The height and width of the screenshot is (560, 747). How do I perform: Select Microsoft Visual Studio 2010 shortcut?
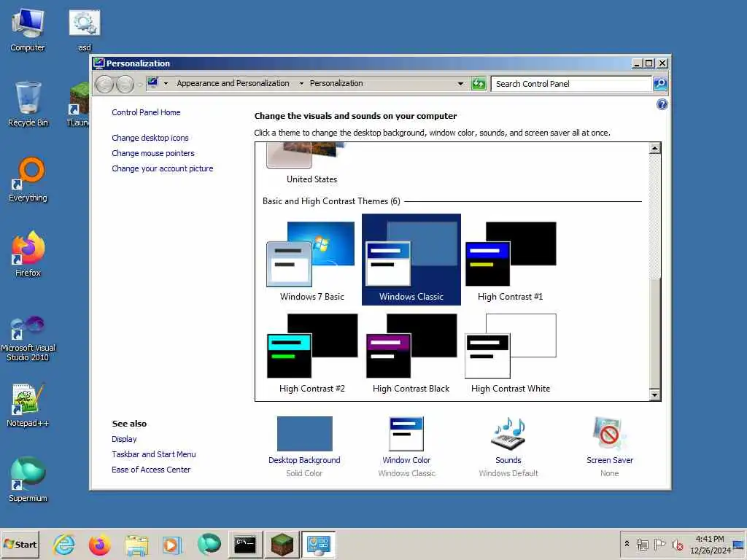click(28, 338)
